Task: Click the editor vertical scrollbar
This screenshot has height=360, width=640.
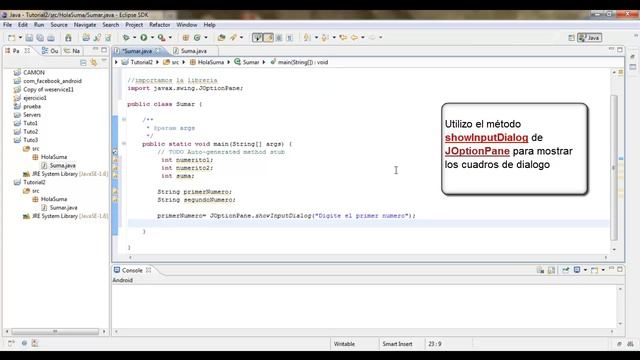Action: [614, 167]
